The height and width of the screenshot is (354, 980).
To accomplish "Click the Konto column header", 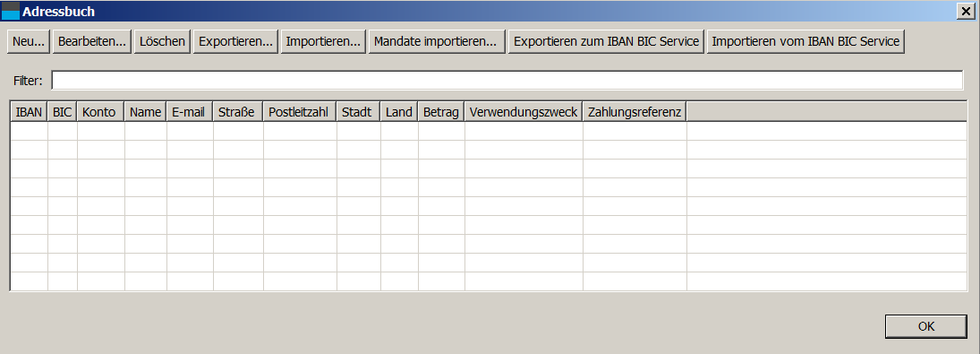I will 100,112.
